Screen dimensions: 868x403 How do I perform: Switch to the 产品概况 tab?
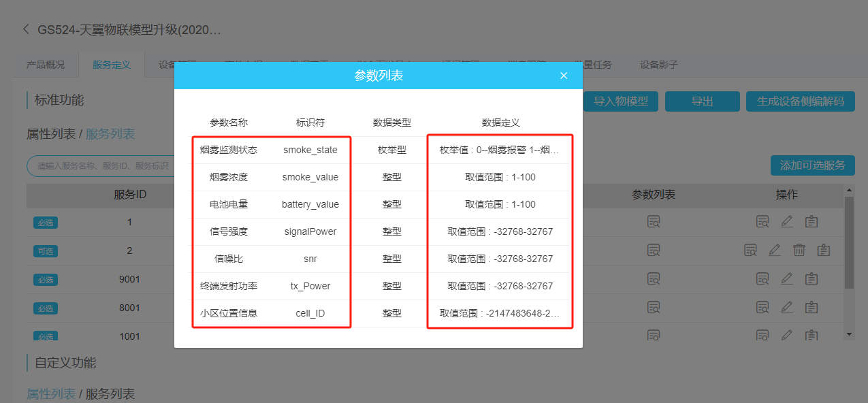click(x=46, y=65)
